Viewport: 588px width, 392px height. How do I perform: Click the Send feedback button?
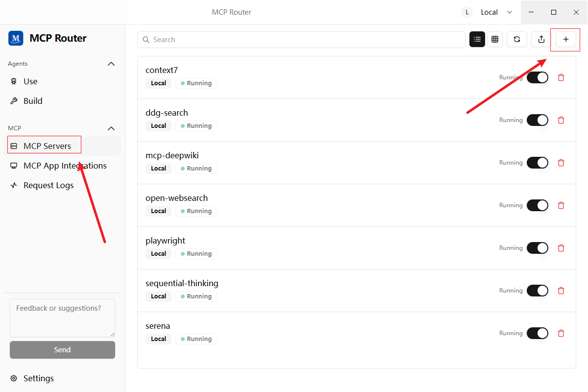62,350
